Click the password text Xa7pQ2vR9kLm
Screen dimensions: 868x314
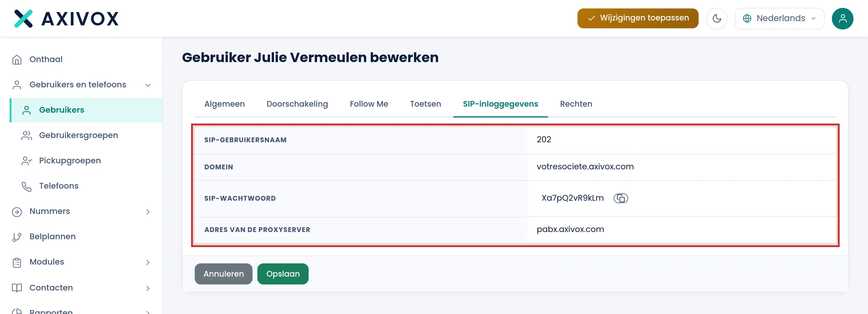click(x=573, y=198)
